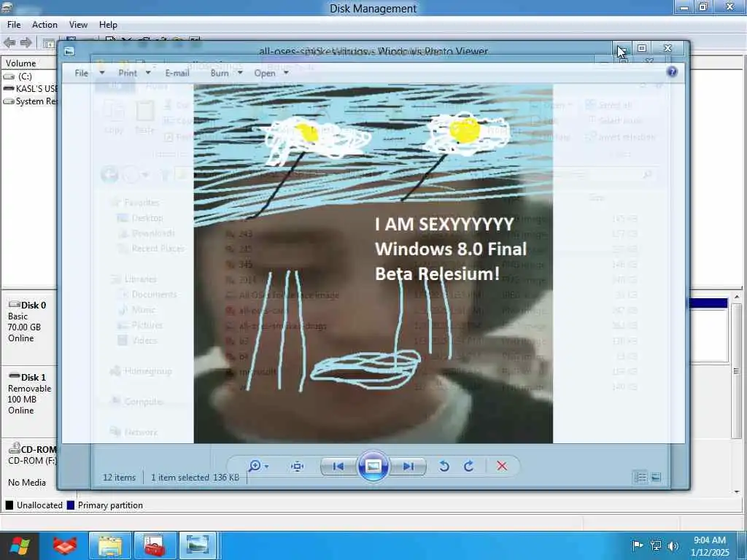Delete the photo with red X
This screenshot has width=747, height=560.
(x=502, y=466)
